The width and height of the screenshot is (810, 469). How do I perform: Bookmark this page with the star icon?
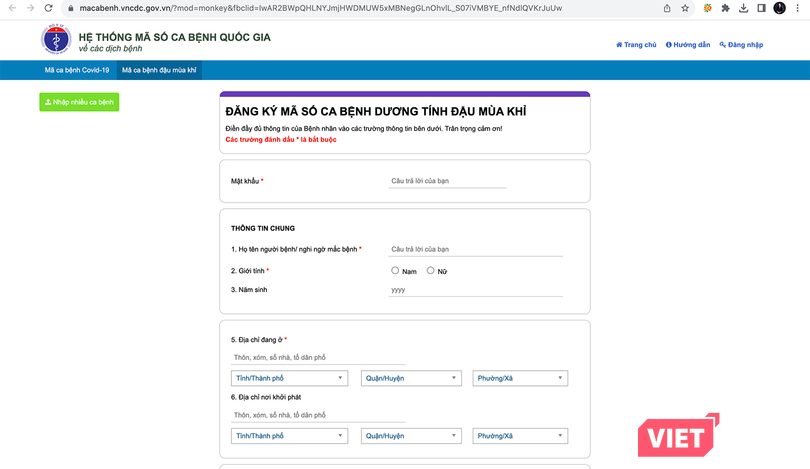(x=685, y=8)
